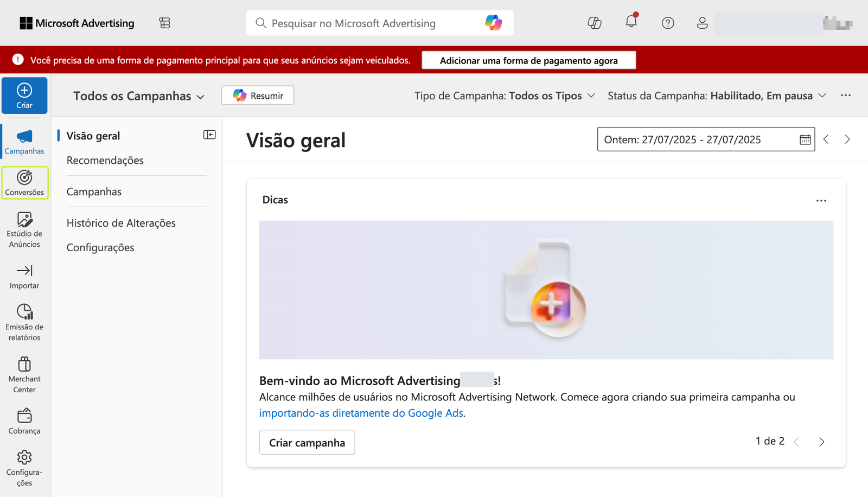Click the Criar campanha button
868x497 pixels.
pos(307,442)
